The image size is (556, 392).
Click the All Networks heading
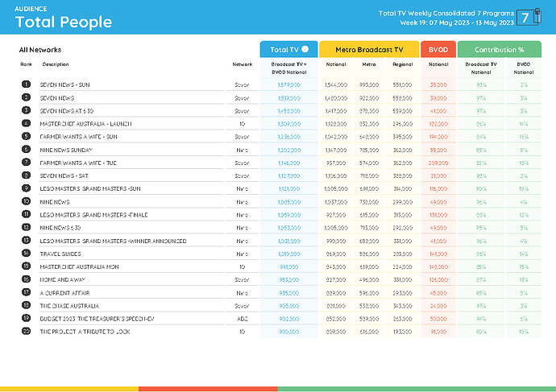point(40,50)
